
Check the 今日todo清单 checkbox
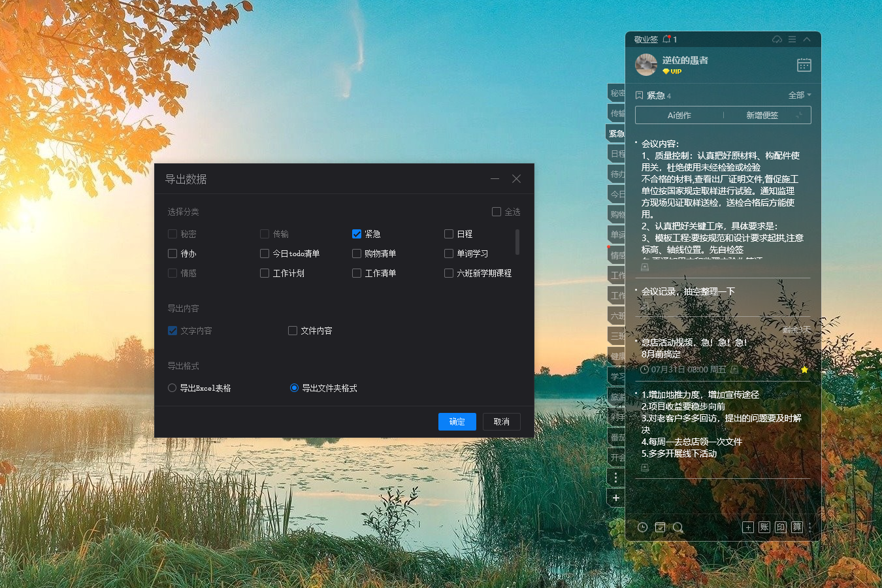tap(265, 253)
